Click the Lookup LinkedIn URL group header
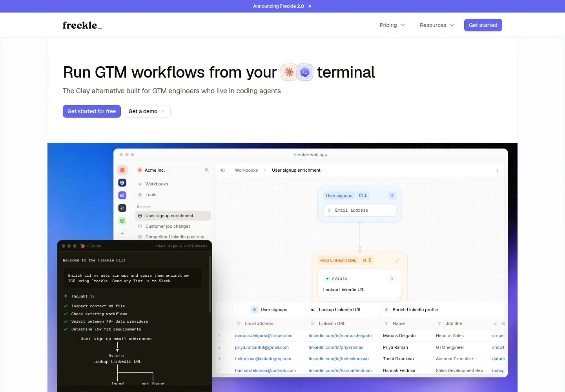The image size is (565, 392). click(x=336, y=310)
